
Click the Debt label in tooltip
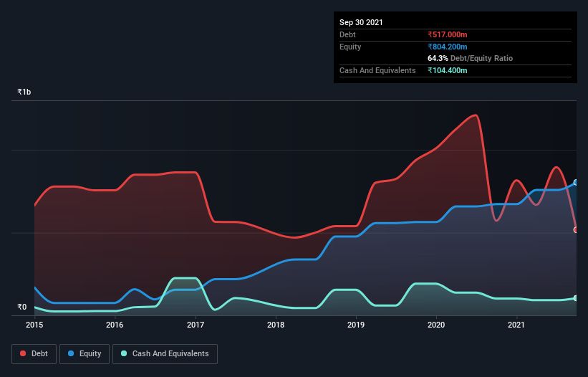[x=347, y=34]
